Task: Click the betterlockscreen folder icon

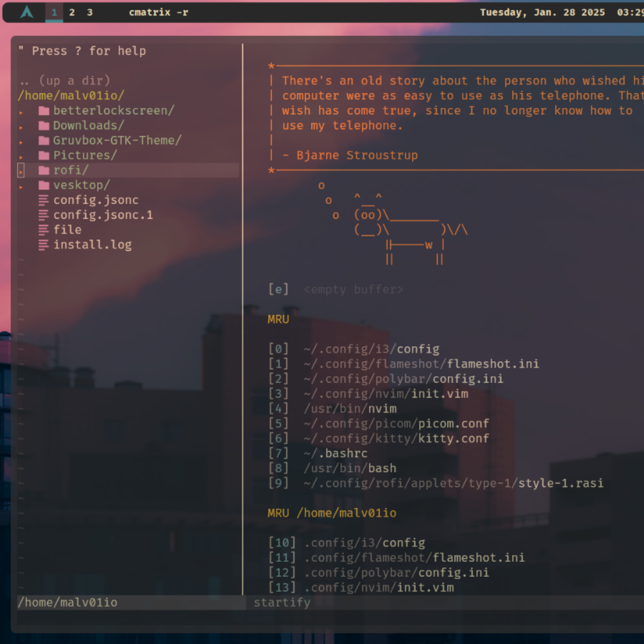Action: pos(44,111)
